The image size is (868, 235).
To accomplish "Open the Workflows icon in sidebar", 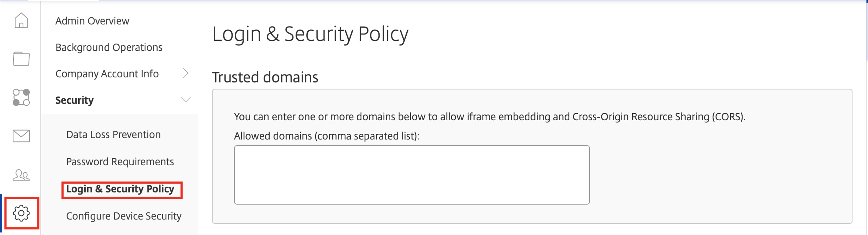I will tap(21, 98).
